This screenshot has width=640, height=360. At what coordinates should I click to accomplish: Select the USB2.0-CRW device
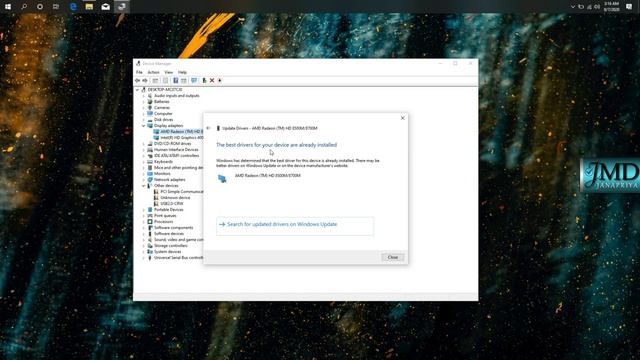click(x=172, y=203)
